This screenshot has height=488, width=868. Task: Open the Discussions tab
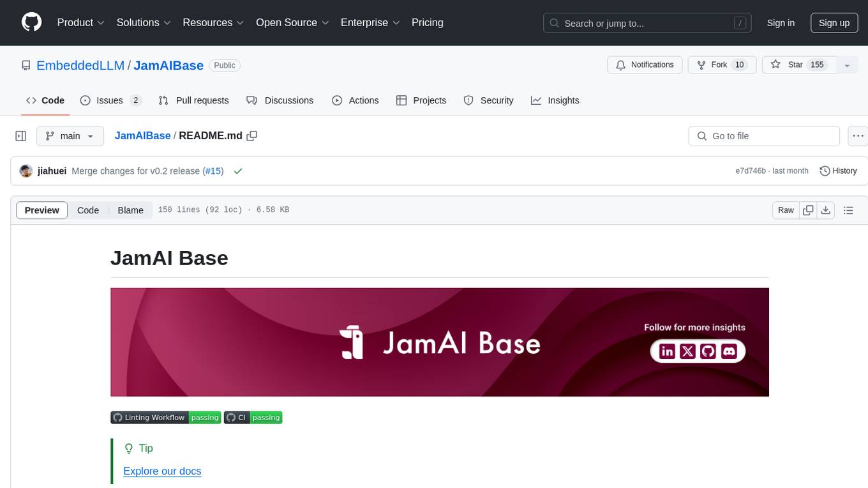click(x=280, y=100)
